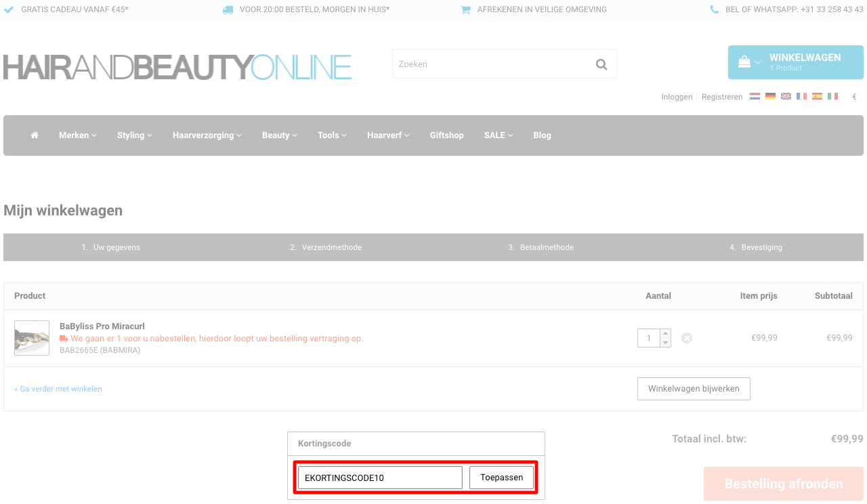Expand the Styling menu
This screenshot has width=867, height=504.
pyautogui.click(x=134, y=135)
